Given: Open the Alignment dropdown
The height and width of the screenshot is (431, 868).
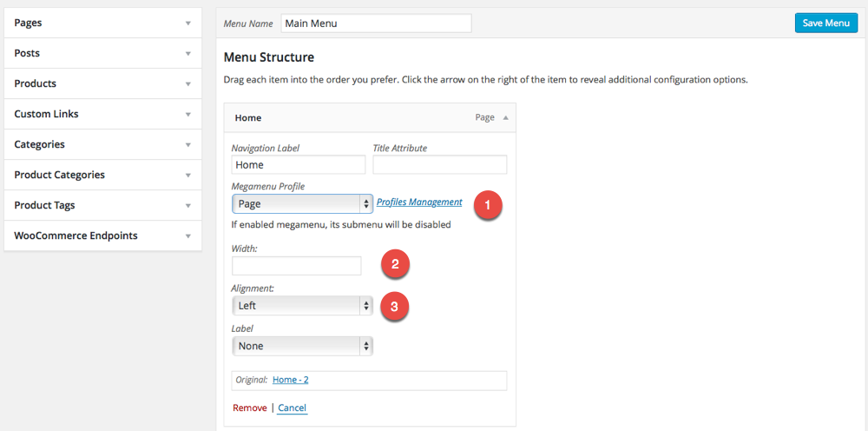Looking at the screenshot, I should coord(302,306).
